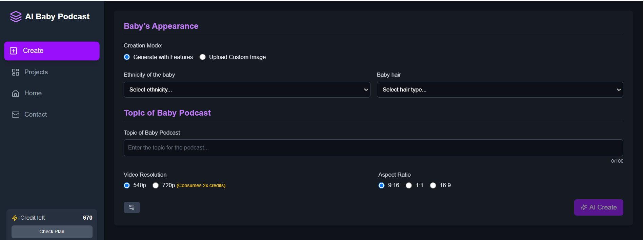Navigate to Home in the sidebar
This screenshot has height=240, width=644.
[x=33, y=93]
